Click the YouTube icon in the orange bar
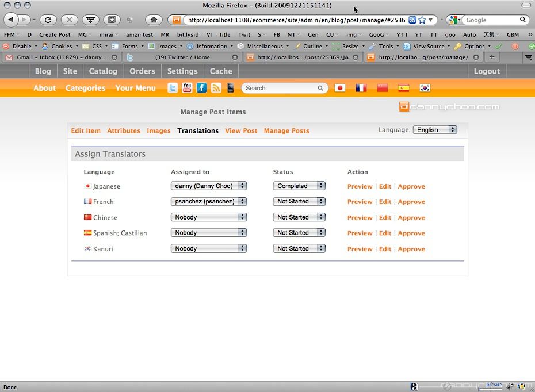This screenshot has width=535, height=392. click(x=187, y=88)
